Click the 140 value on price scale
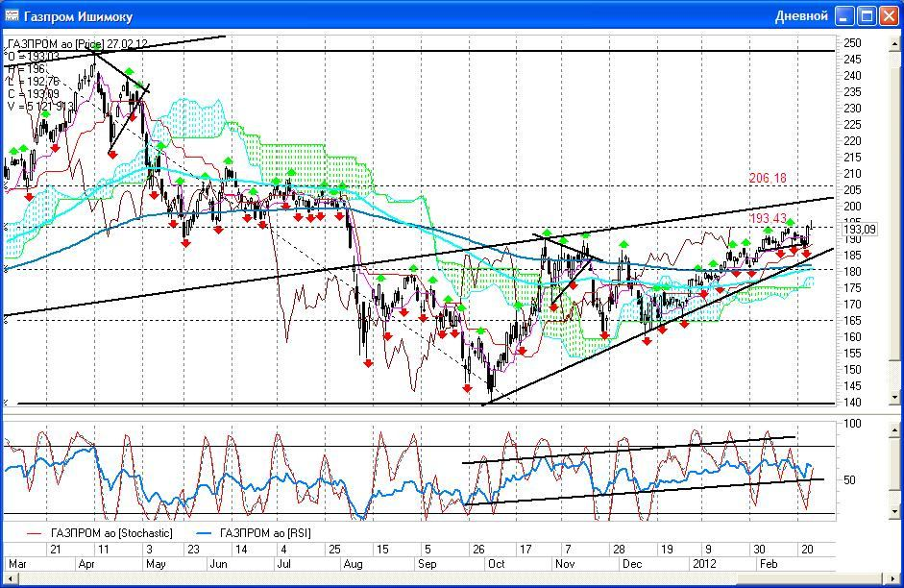Screen dimensions: 904x588 click(x=852, y=403)
